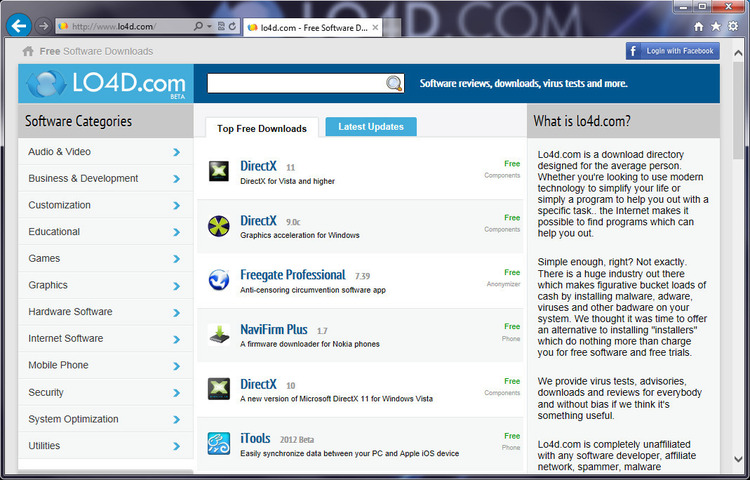Click the Facebook f icon on login button
750x480 pixels.
[x=633, y=51]
